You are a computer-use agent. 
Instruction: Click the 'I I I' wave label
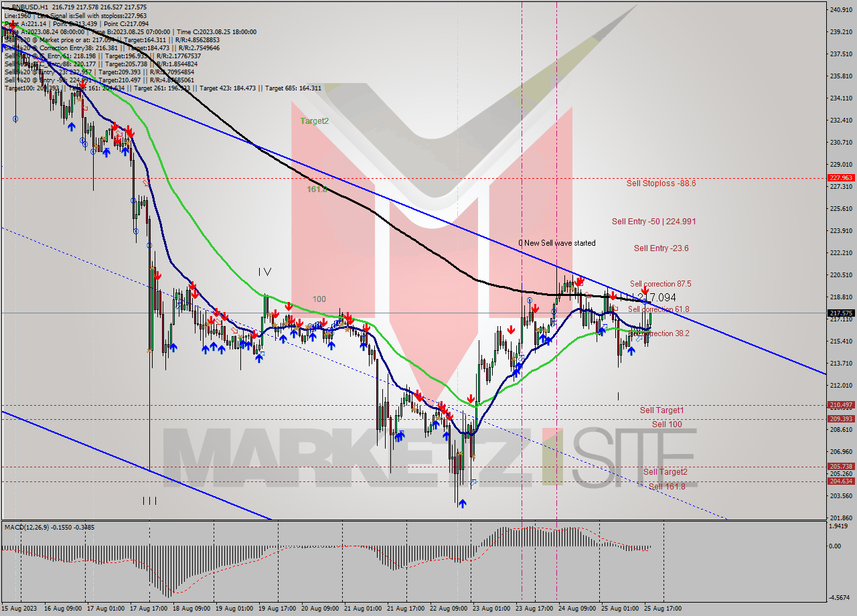[149, 500]
